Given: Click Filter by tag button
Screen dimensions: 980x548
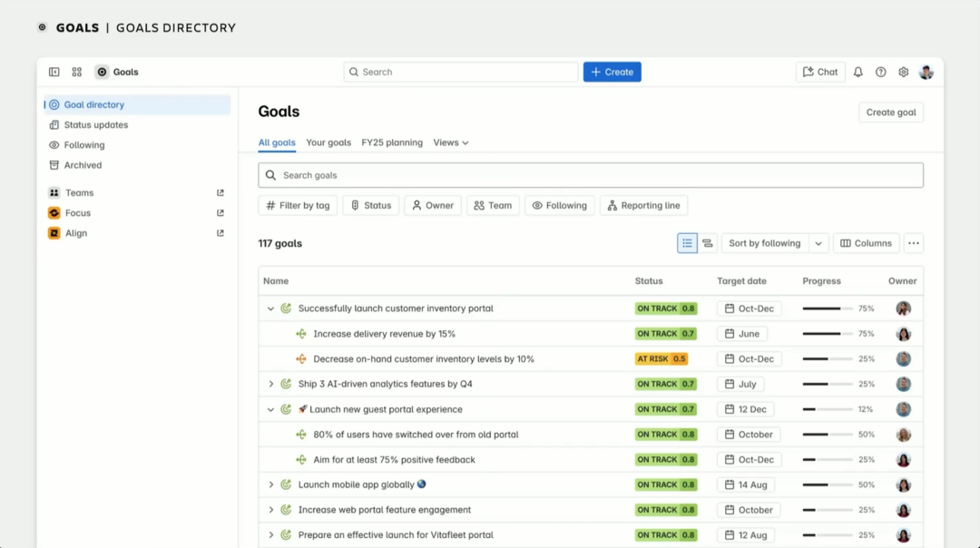Looking at the screenshot, I should (x=298, y=206).
